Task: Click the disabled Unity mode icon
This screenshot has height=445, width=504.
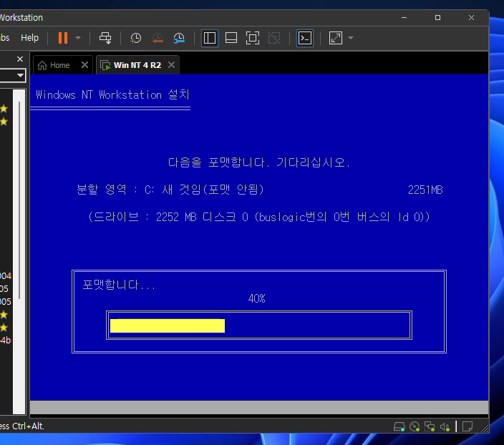Action: 274,38
